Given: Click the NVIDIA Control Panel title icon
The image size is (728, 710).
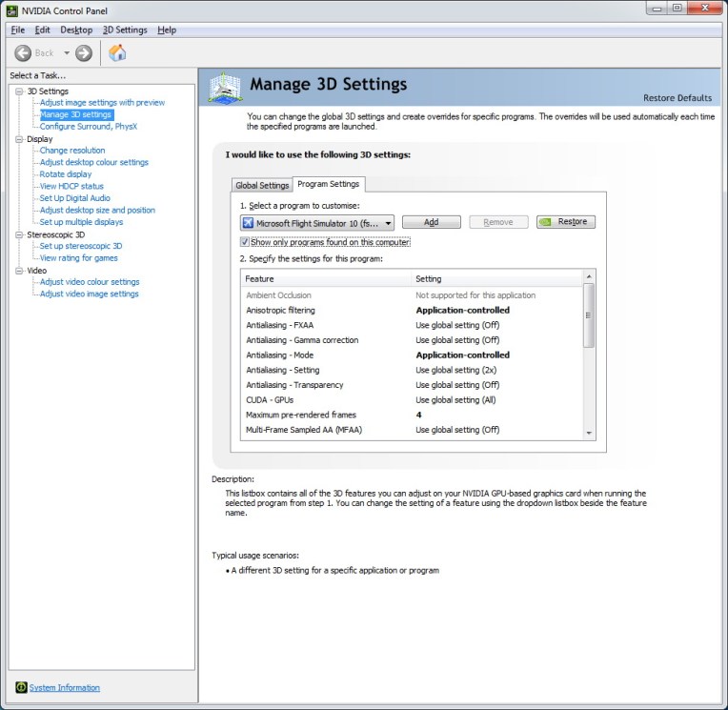Looking at the screenshot, I should [x=10, y=10].
